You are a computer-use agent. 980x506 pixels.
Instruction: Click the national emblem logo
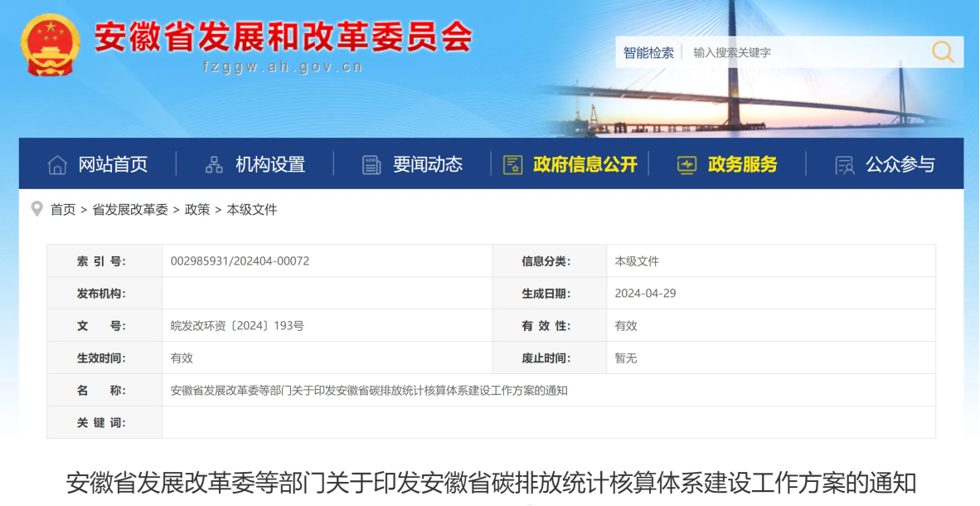pos(50,45)
